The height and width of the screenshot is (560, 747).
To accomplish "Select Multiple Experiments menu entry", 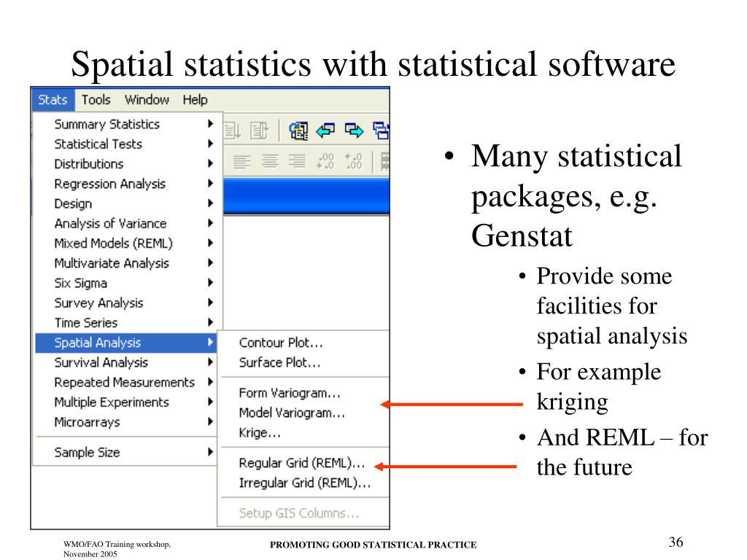I will coord(126,402).
